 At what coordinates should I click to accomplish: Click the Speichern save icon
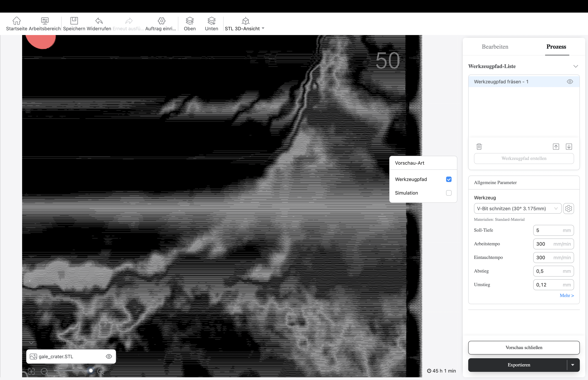coord(74,21)
